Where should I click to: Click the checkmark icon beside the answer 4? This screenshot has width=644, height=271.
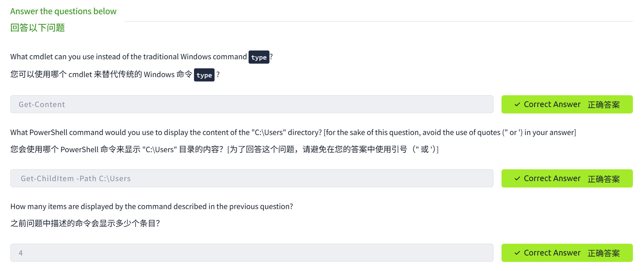click(517, 253)
